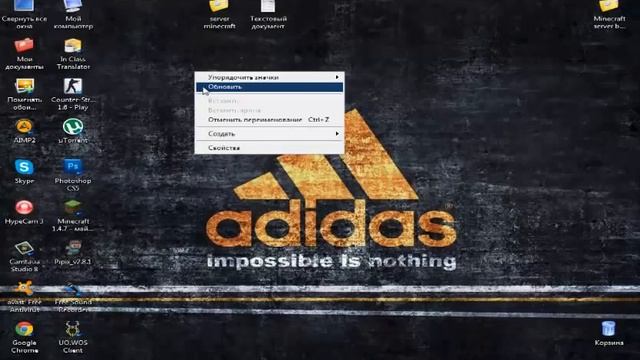Launch the In Class Translator icon
Screen dimensions: 640x360
pyautogui.click(x=73, y=45)
